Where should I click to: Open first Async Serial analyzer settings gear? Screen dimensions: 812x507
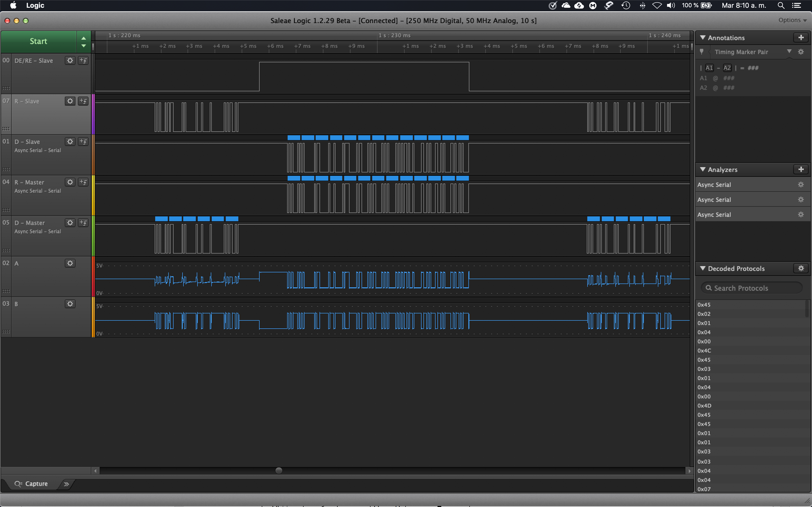(801, 184)
